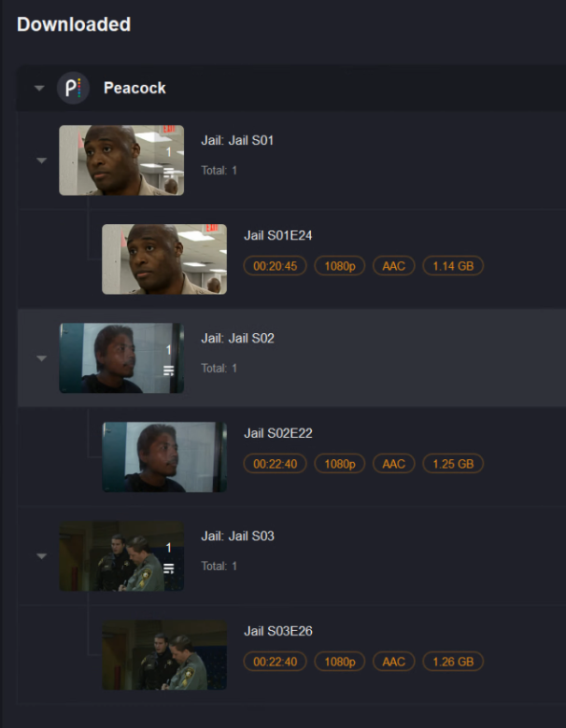
Task: Open Jail S02E22 episode thumbnail
Action: pyautogui.click(x=164, y=456)
